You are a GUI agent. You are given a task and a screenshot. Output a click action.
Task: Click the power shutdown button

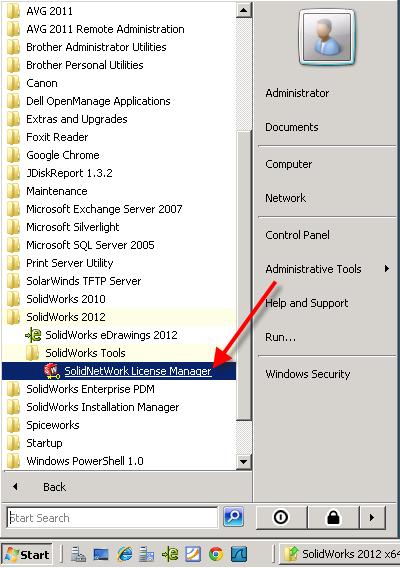click(281, 517)
